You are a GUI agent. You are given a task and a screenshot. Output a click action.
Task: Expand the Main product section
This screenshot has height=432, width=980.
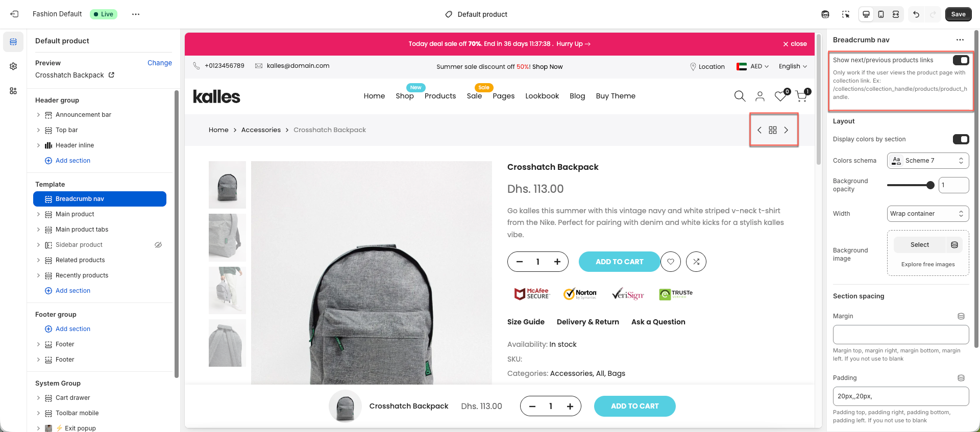point(38,214)
